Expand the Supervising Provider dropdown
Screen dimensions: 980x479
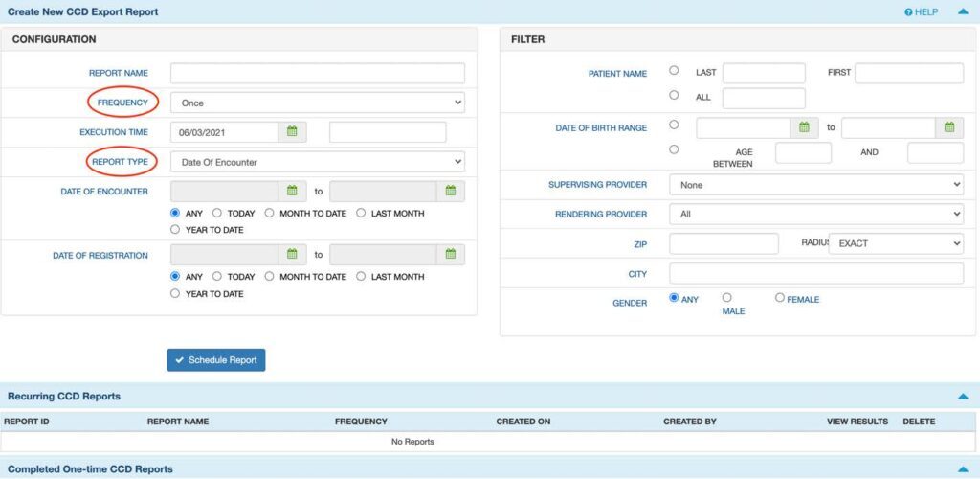pyautogui.click(x=815, y=185)
